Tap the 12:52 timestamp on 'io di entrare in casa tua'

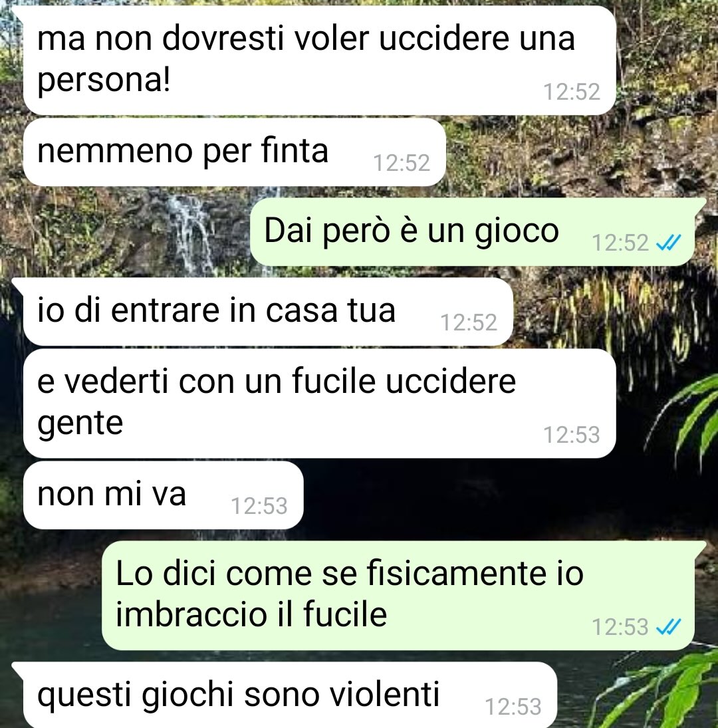(x=468, y=322)
